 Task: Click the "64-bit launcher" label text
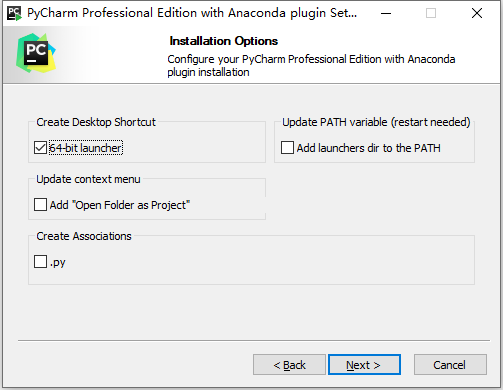click(x=86, y=148)
